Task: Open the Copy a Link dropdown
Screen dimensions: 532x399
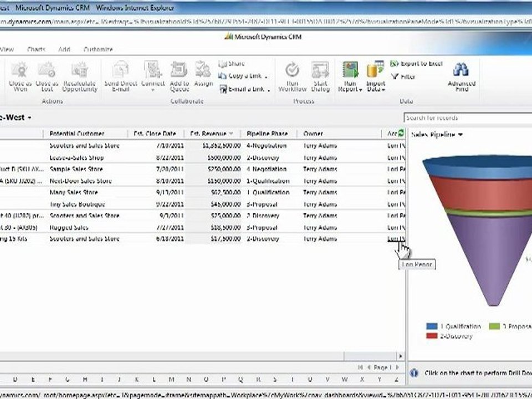Action: pos(266,76)
